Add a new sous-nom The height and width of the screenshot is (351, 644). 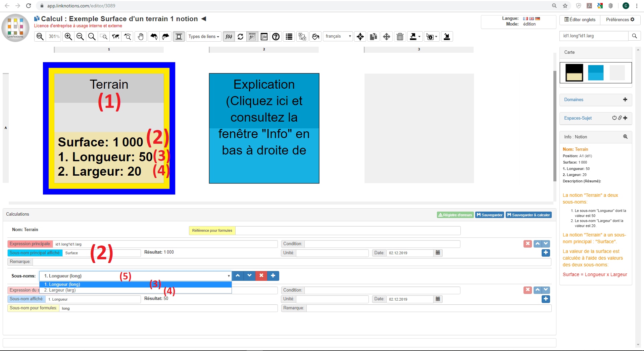click(273, 276)
